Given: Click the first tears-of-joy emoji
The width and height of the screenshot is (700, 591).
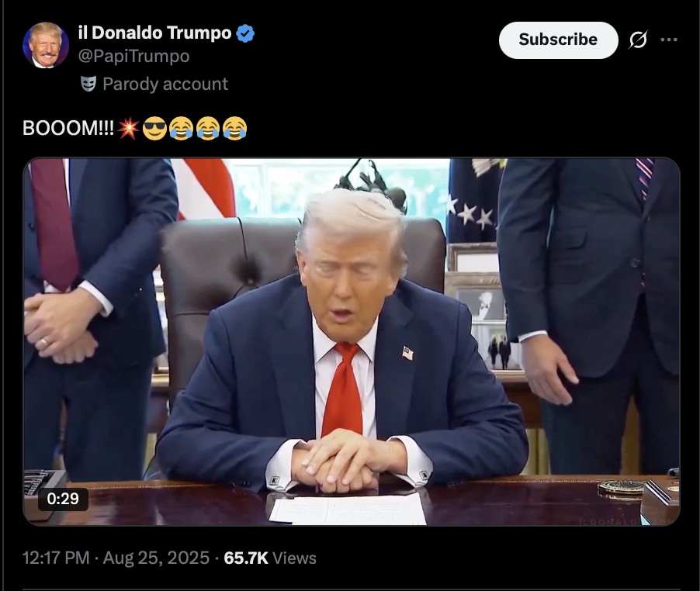Looking at the screenshot, I should click(x=182, y=129).
